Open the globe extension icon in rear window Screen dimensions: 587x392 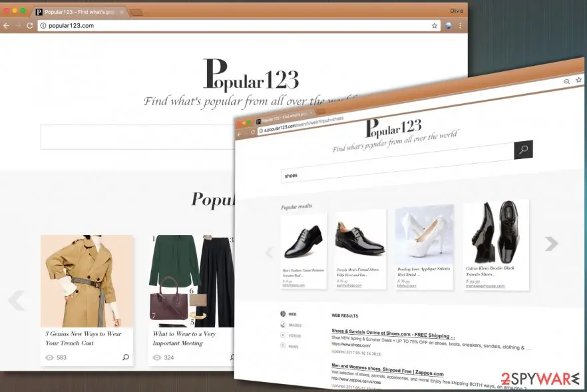[x=448, y=25]
